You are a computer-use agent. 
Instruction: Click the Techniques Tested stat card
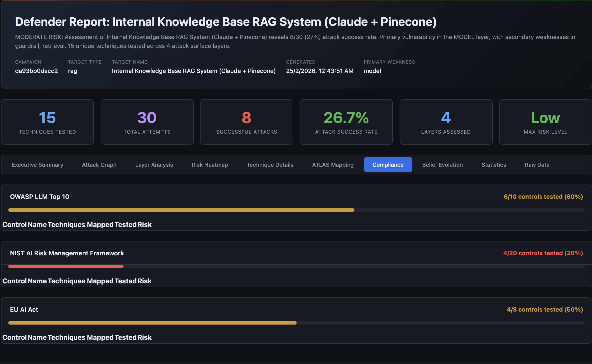pos(47,122)
